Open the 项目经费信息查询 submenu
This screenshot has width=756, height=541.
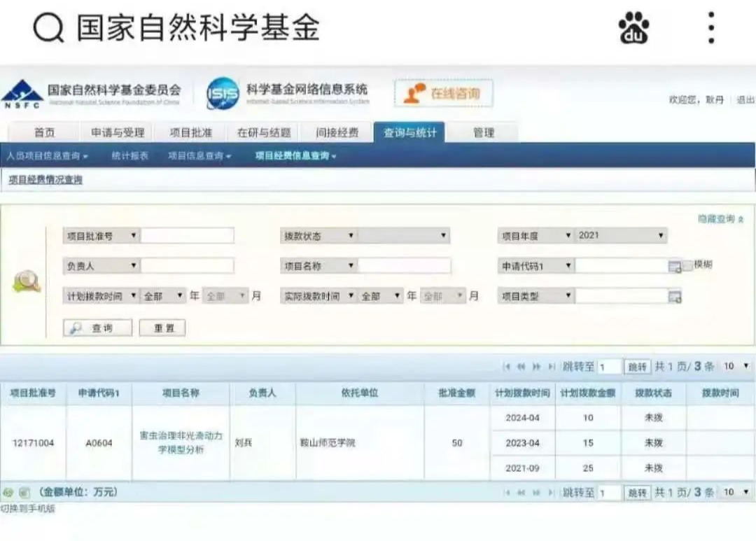pyautogui.click(x=295, y=156)
